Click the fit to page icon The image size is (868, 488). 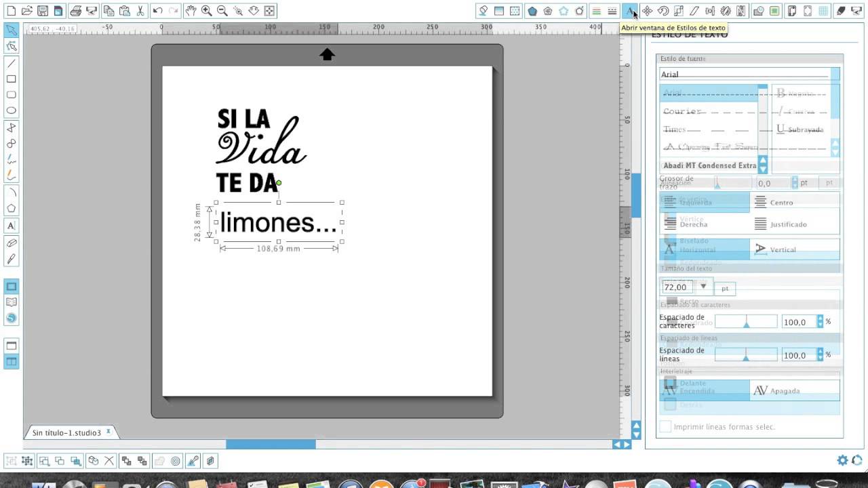(x=269, y=11)
